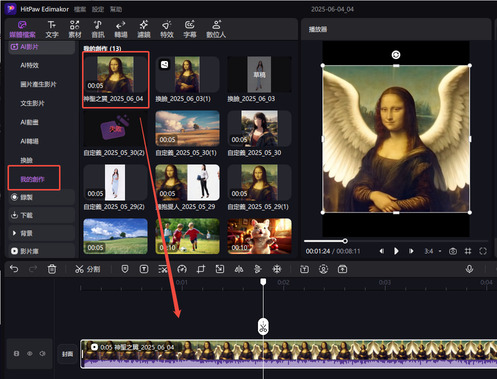The height and width of the screenshot is (379, 497).
Task: Enter fullscreen preview
Action: click(483, 251)
